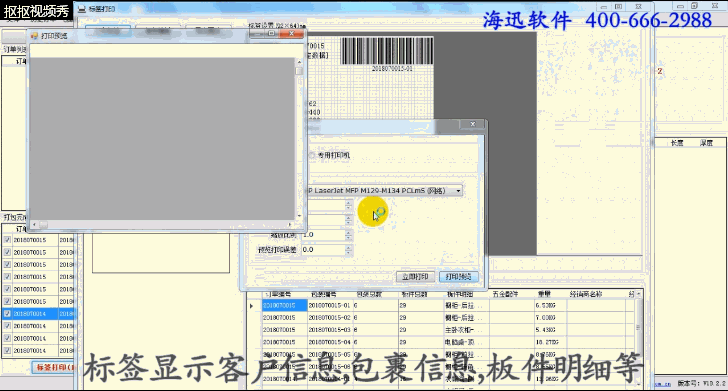Click the 打印预览 button
The height and width of the screenshot is (391, 728).
point(458,277)
